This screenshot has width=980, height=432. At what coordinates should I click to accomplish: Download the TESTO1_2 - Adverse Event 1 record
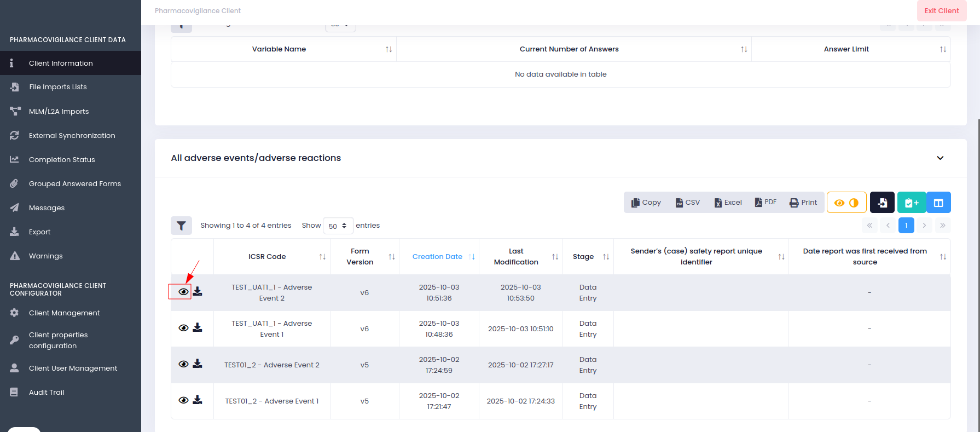point(198,400)
